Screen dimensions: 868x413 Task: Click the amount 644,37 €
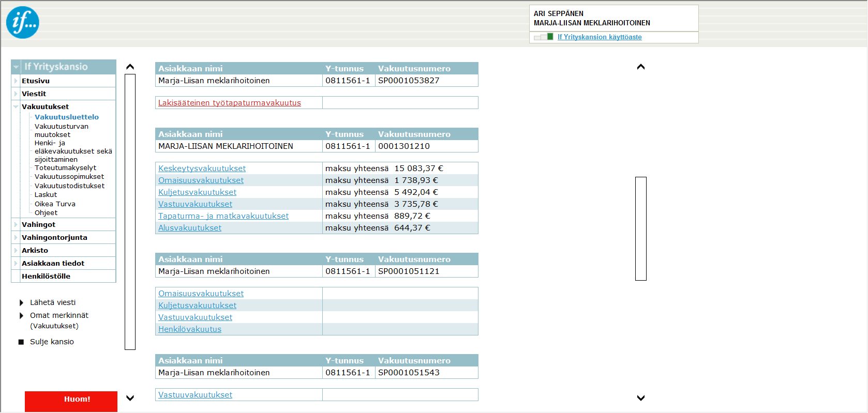412,228
